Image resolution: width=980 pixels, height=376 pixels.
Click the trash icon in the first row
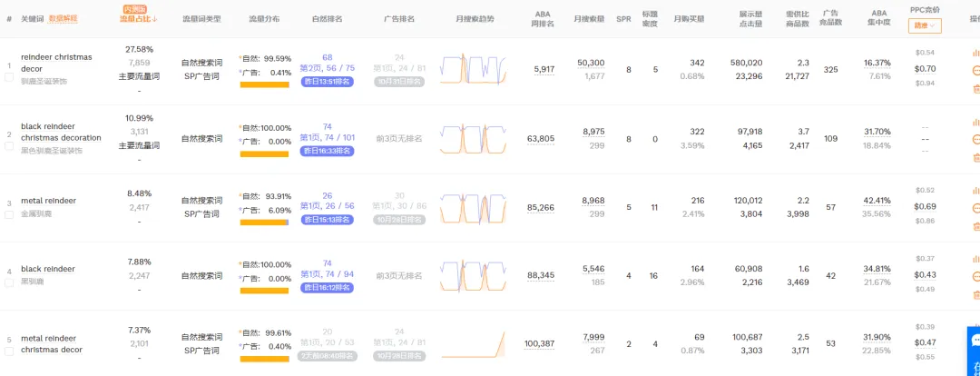point(976,89)
